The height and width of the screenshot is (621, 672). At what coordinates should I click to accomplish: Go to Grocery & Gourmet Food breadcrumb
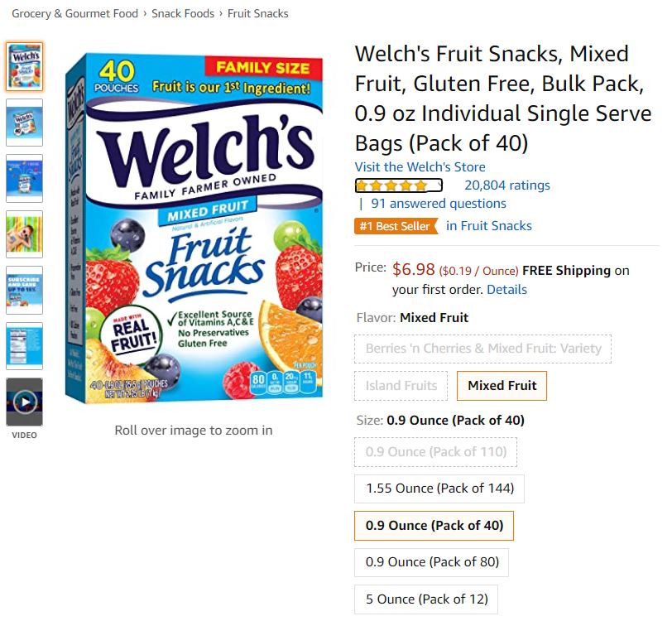click(74, 14)
